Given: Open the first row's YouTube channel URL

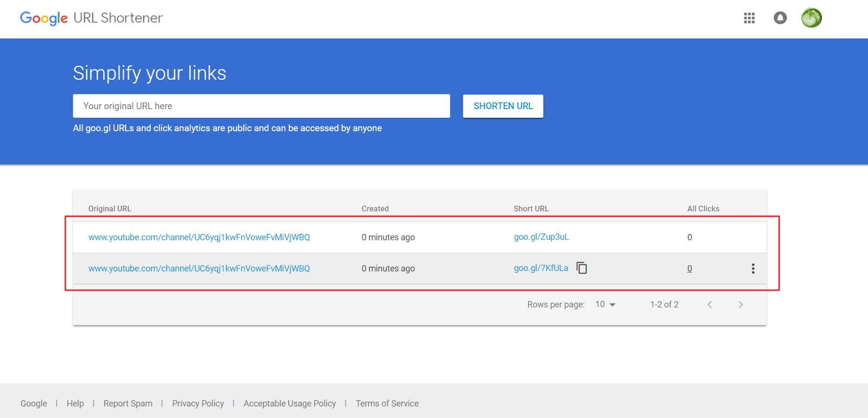Looking at the screenshot, I should [x=199, y=237].
